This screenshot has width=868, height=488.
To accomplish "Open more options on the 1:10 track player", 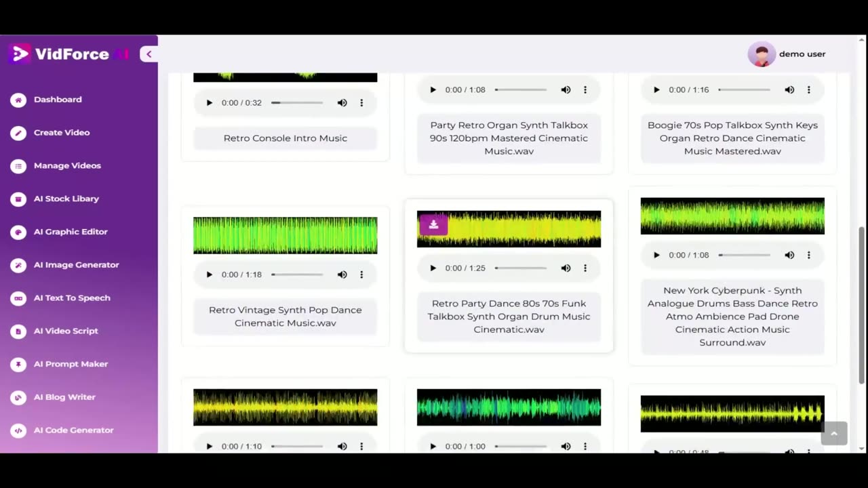I will coord(361,447).
